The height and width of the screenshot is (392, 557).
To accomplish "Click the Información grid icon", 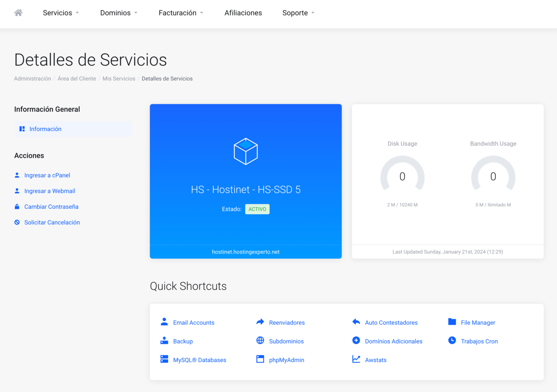I will point(22,129).
